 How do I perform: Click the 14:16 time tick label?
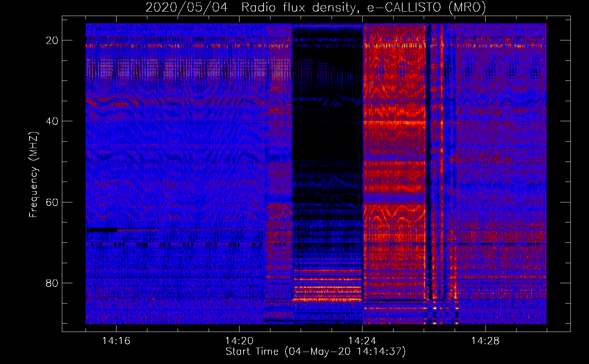[x=116, y=341]
